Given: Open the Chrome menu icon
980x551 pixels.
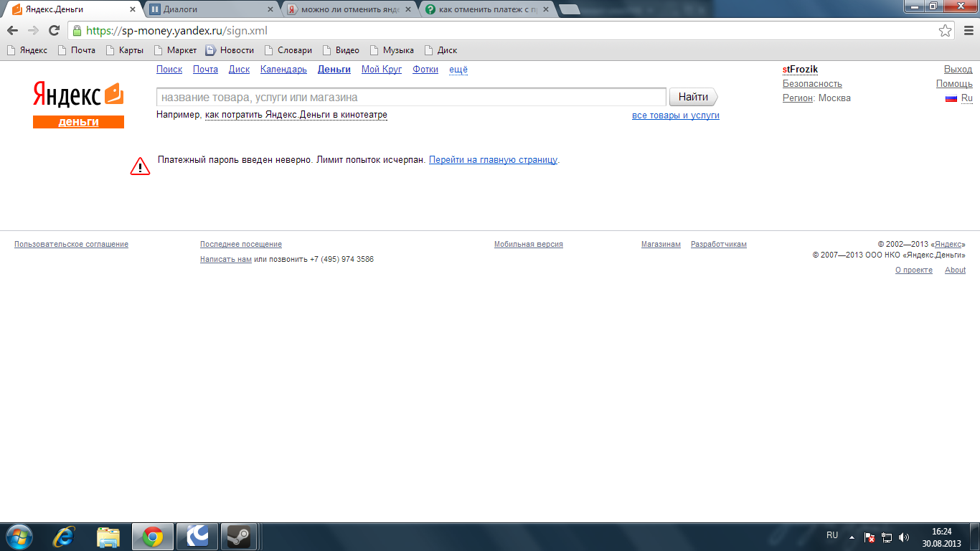Looking at the screenshot, I should [967, 31].
